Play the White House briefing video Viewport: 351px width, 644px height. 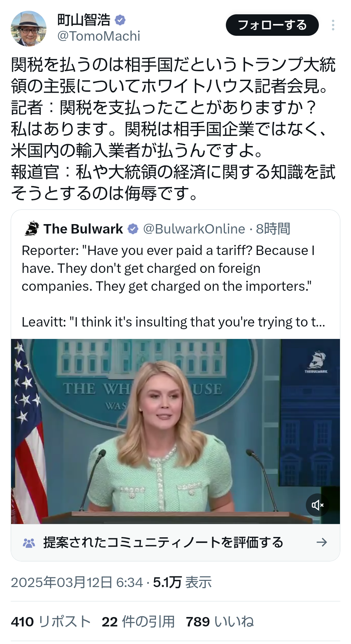(x=175, y=431)
